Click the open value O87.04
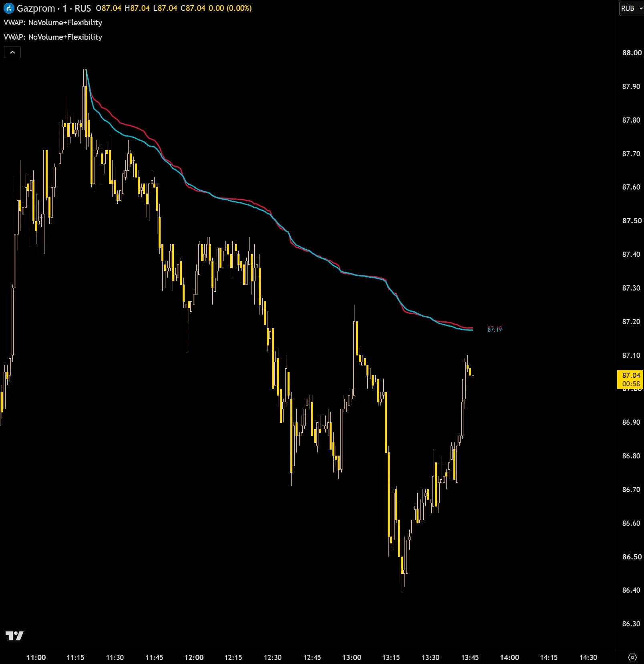The image size is (644, 664). [109, 8]
